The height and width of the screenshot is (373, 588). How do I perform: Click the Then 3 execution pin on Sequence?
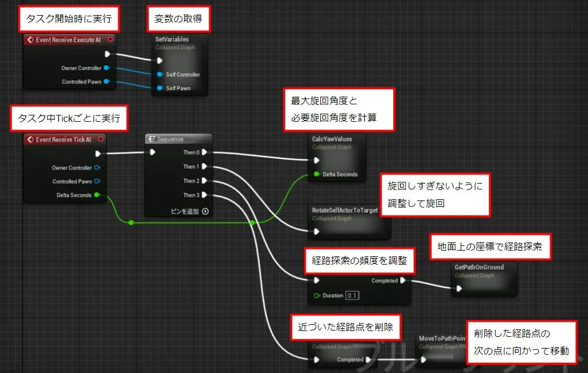205,194
